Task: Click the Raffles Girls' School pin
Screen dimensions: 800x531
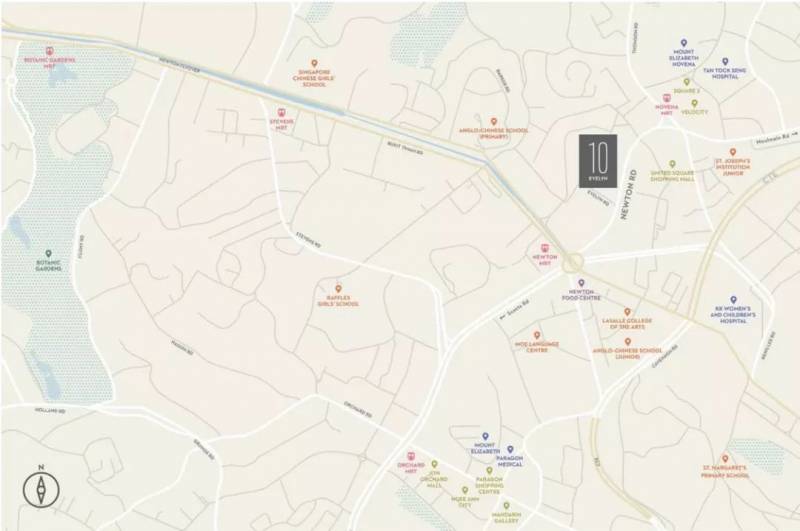Action: click(x=338, y=289)
